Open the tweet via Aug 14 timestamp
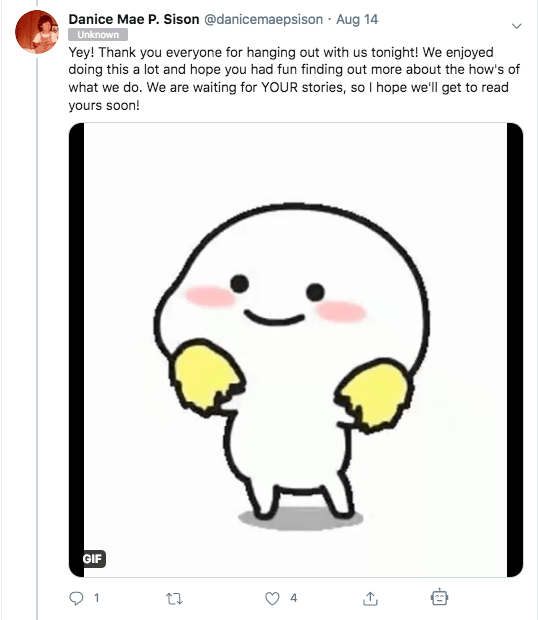Image resolution: width=538 pixels, height=620 pixels. [x=357, y=19]
